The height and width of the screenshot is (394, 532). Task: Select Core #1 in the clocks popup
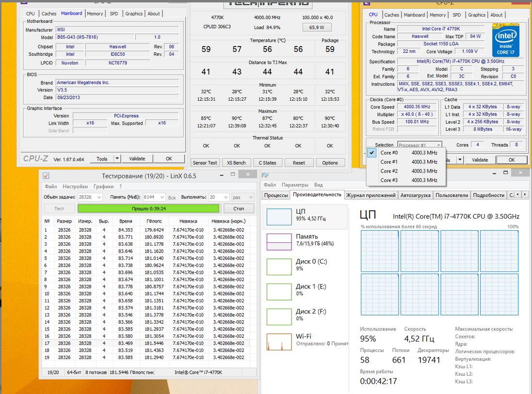tap(406, 162)
